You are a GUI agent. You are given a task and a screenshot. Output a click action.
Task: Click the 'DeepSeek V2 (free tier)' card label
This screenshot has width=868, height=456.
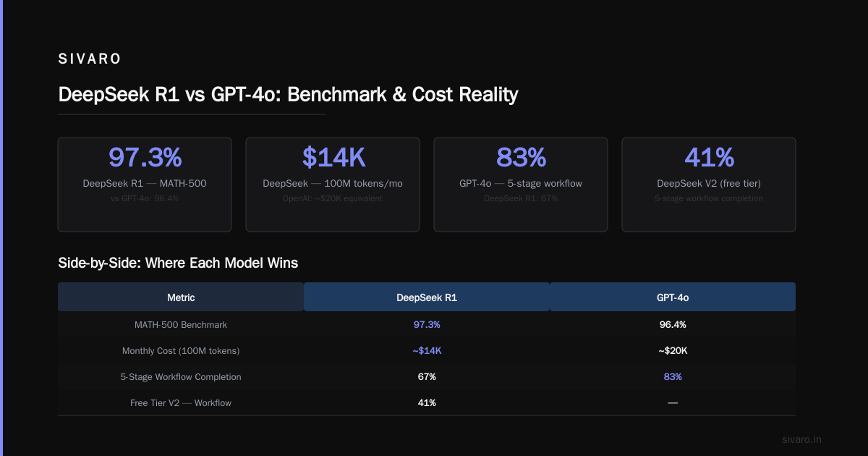[709, 183]
